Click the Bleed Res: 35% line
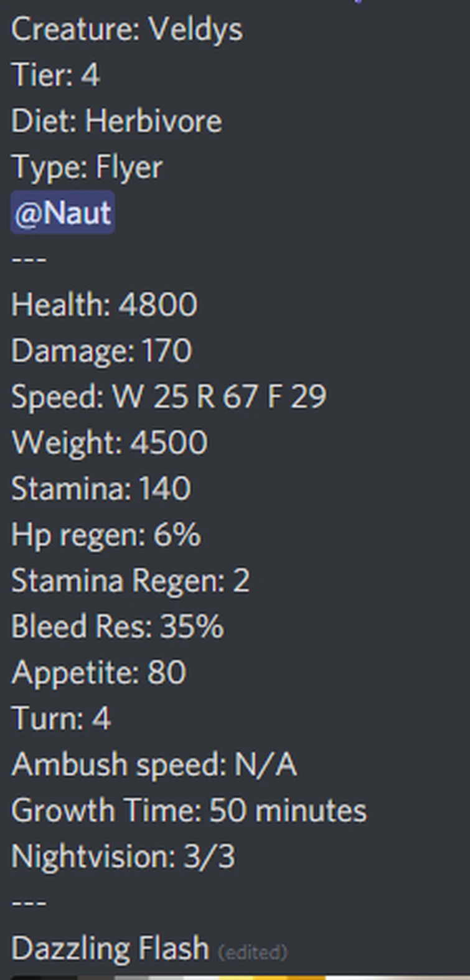470x980 pixels. tap(117, 626)
